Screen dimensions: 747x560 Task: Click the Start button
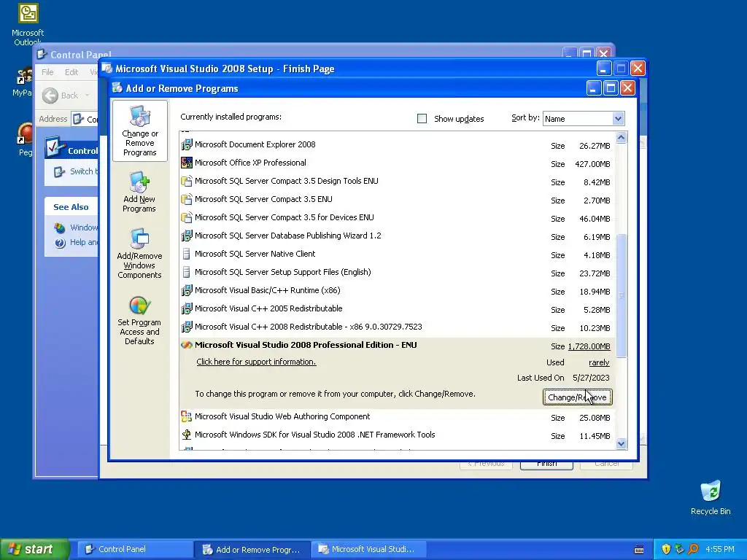[x=34, y=549]
